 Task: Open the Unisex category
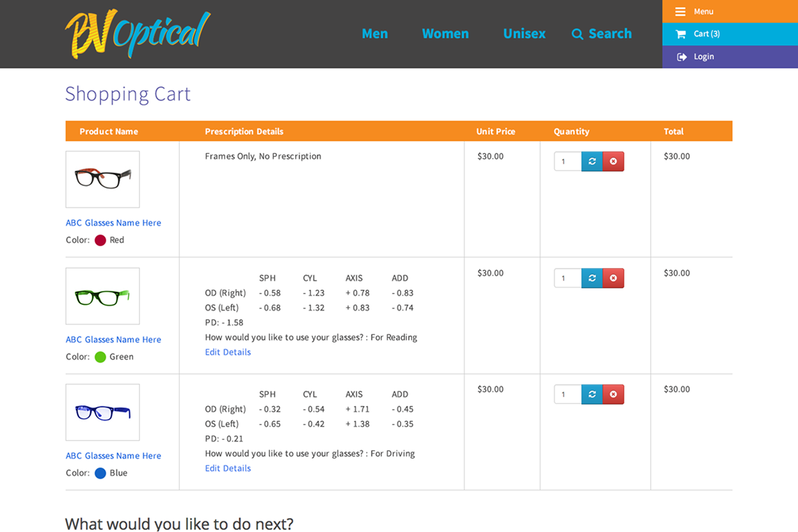click(524, 34)
